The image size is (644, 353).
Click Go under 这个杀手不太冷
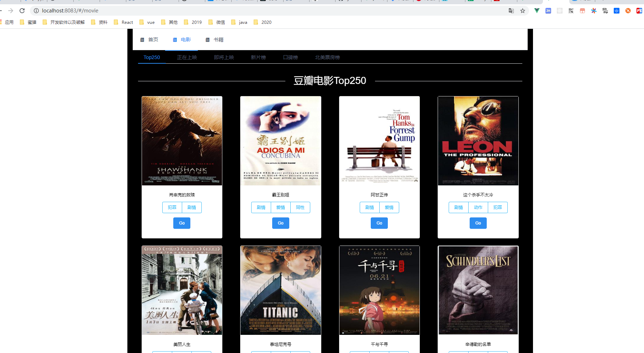coord(478,223)
